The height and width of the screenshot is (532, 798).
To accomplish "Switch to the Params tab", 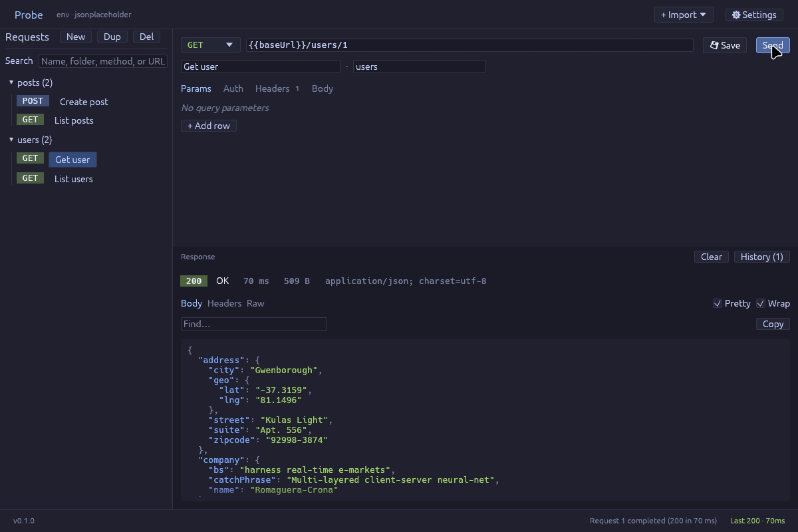I will [196, 88].
